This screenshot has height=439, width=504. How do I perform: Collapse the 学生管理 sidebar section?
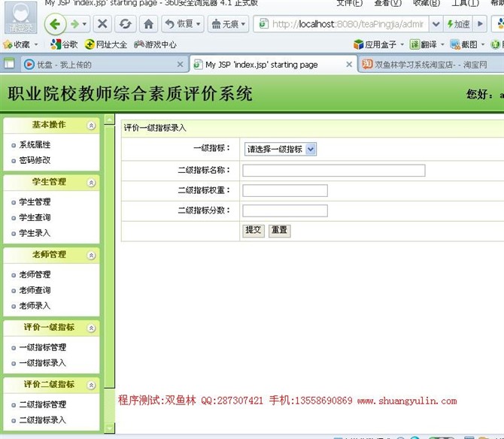[91, 183]
